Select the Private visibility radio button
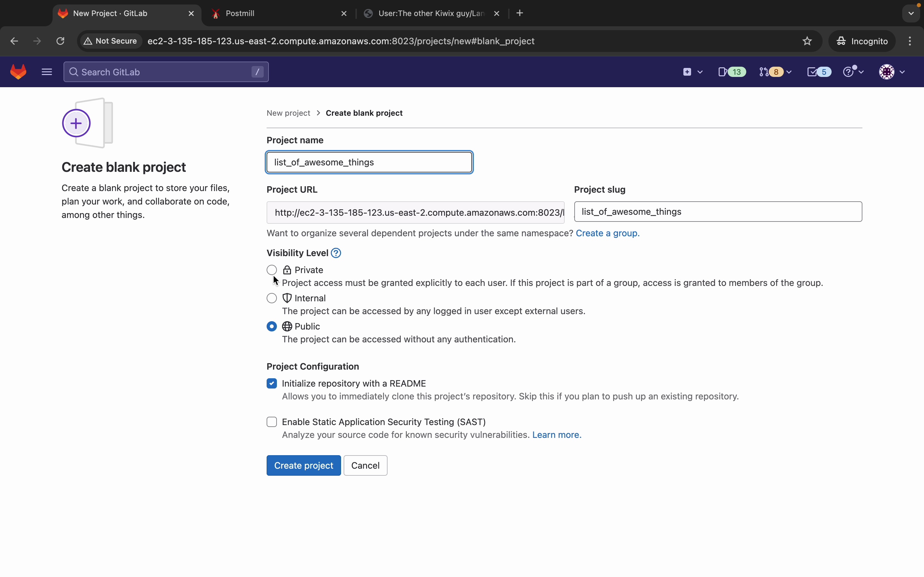 click(x=271, y=270)
